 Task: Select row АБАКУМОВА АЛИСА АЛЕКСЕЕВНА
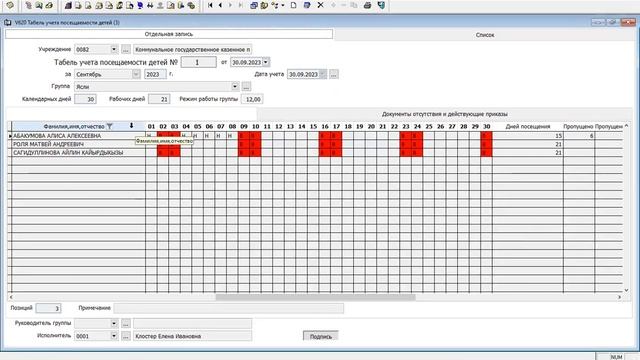[78, 136]
